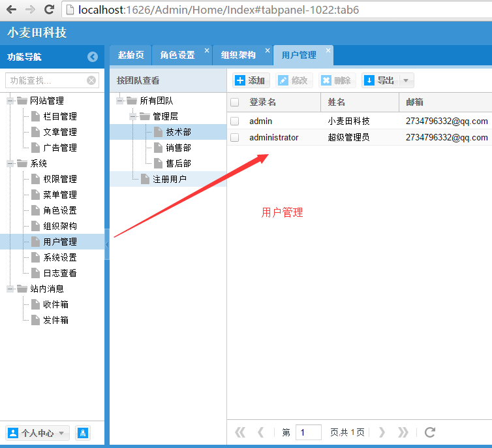
Task: Select 销售部 in the team tree
Action: coord(178,148)
